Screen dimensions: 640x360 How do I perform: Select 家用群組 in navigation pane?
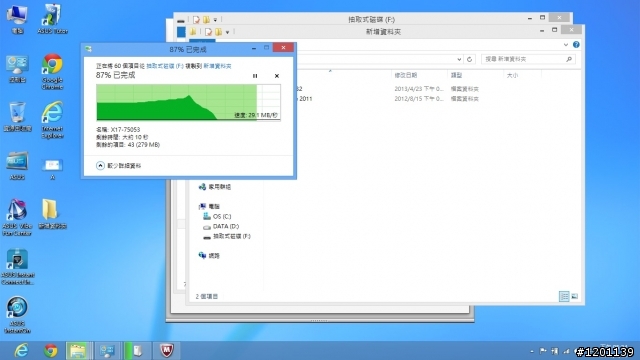(215, 187)
